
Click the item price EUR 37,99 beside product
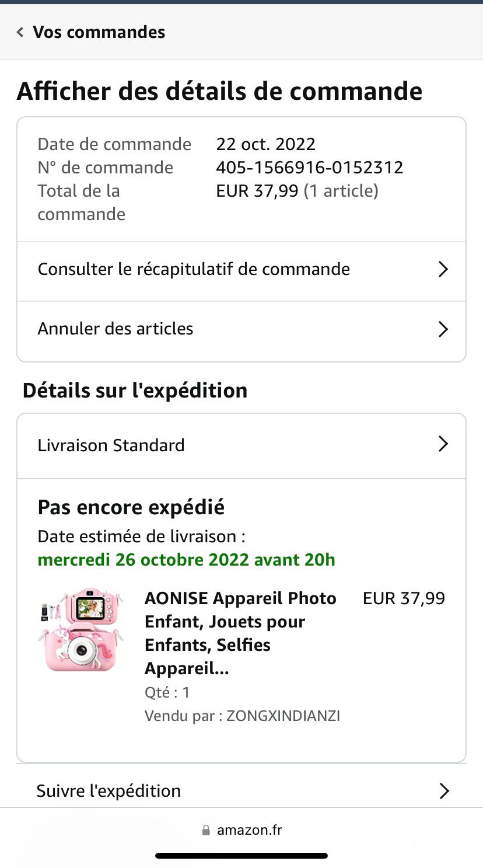(404, 598)
